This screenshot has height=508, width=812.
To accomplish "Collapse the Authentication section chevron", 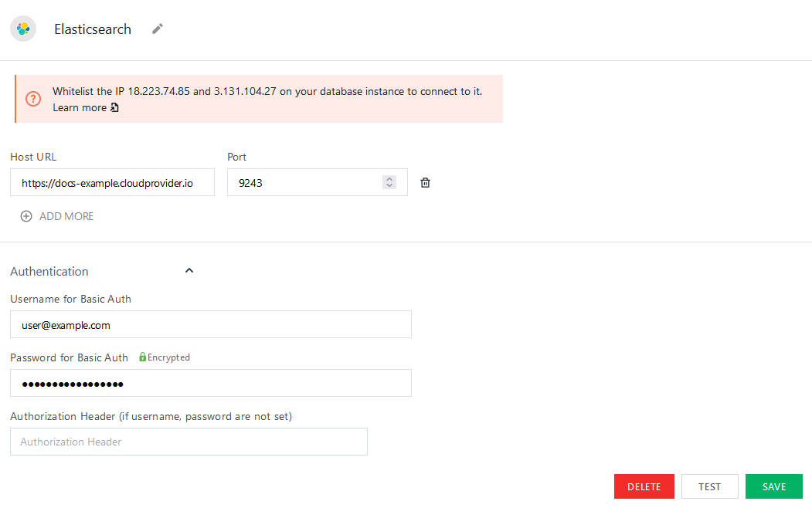I will point(189,270).
